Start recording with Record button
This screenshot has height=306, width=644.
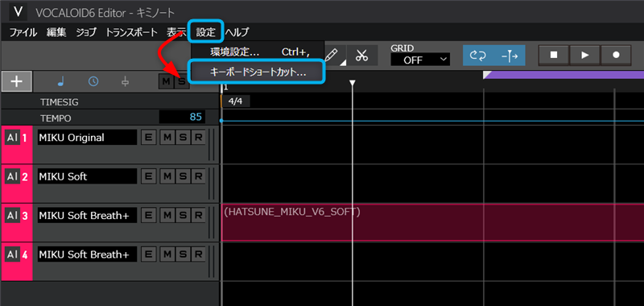[x=616, y=55]
